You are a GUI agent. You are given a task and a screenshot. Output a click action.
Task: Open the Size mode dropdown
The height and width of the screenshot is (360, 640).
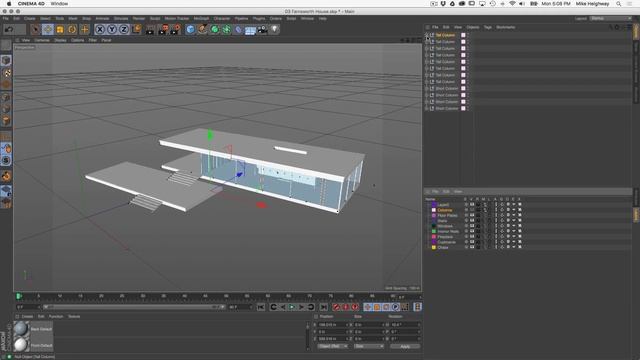pyautogui.click(x=369, y=346)
